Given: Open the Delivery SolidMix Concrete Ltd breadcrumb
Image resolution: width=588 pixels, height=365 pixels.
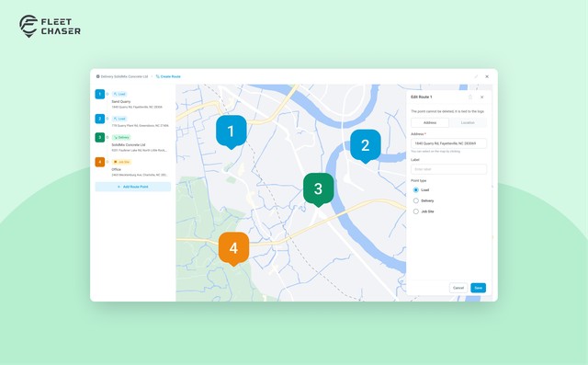Looking at the screenshot, I should point(122,76).
